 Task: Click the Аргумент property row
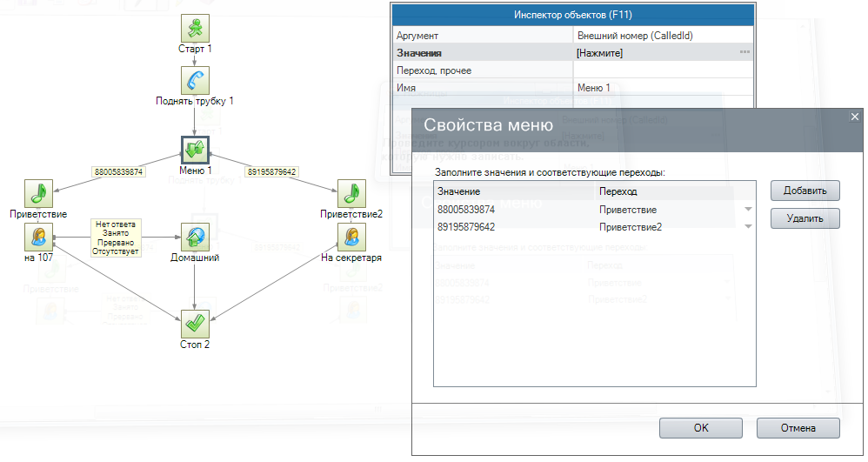tap(483, 36)
